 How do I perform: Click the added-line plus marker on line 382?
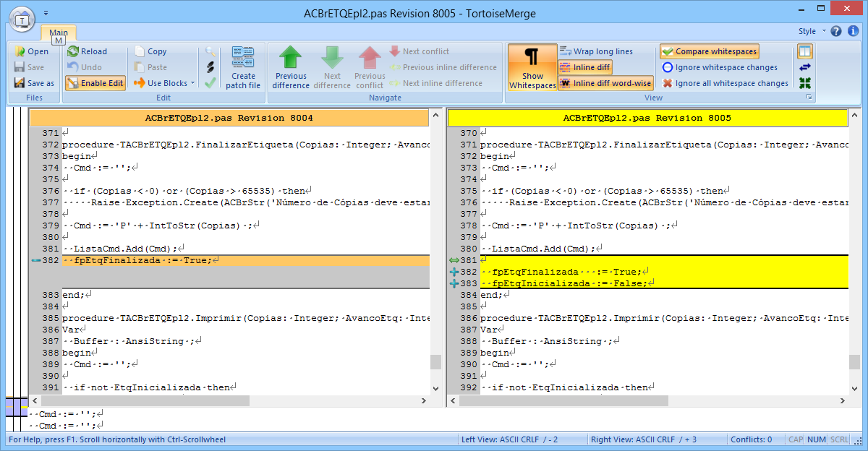click(x=454, y=272)
